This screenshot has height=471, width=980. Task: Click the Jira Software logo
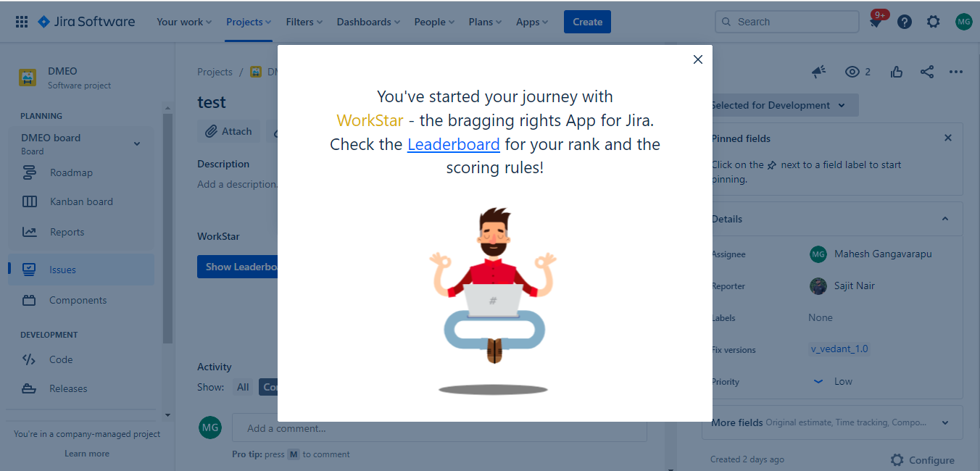click(x=86, y=22)
